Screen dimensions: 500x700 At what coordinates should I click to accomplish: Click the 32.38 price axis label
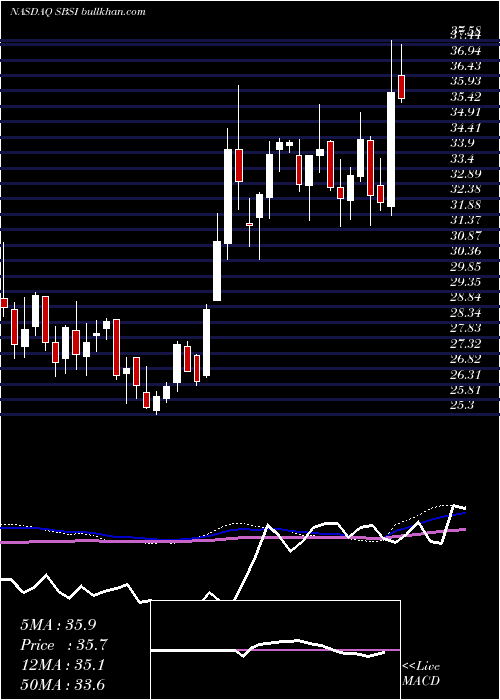click(465, 189)
